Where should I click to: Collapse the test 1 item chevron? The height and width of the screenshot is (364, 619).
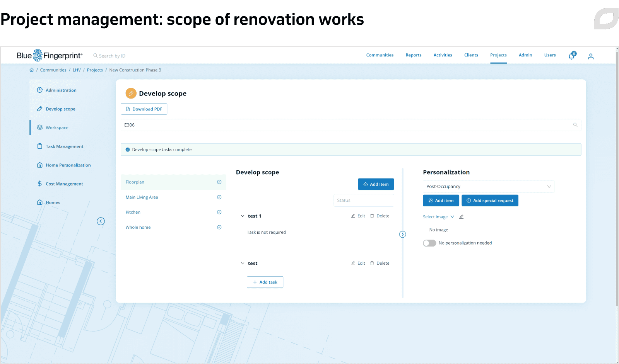pyautogui.click(x=243, y=216)
